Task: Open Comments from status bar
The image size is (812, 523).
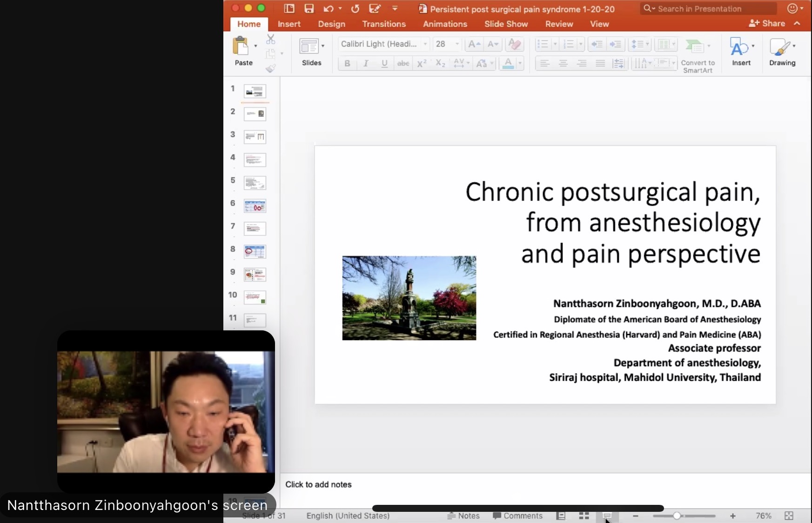Action: click(x=517, y=516)
